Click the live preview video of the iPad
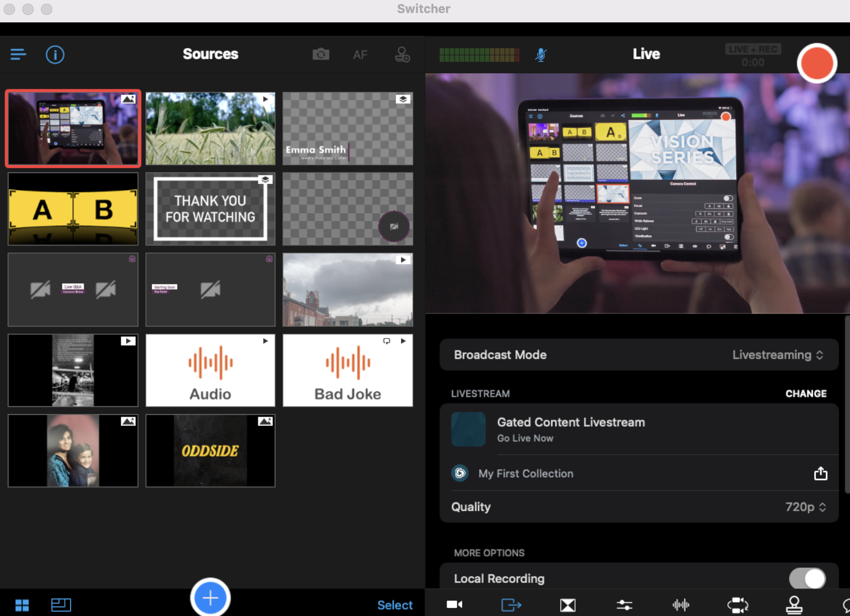 (x=637, y=193)
